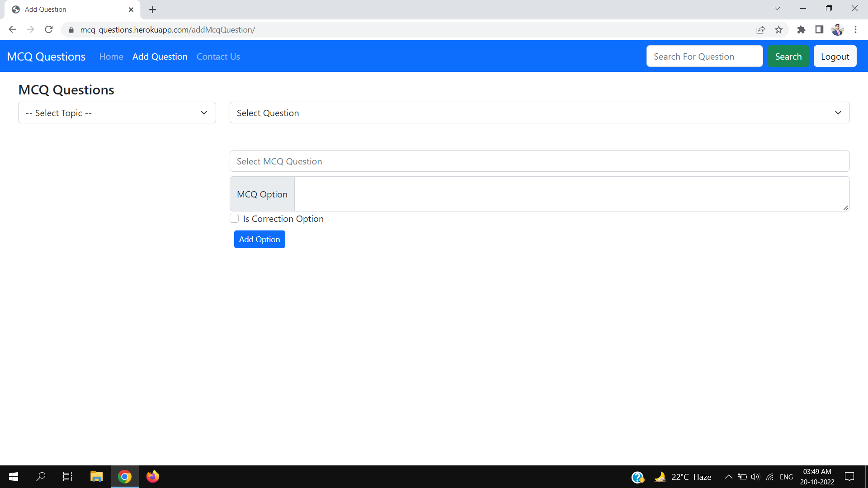Open Firefox from the taskbar
The height and width of the screenshot is (488, 868).
pyautogui.click(x=152, y=477)
